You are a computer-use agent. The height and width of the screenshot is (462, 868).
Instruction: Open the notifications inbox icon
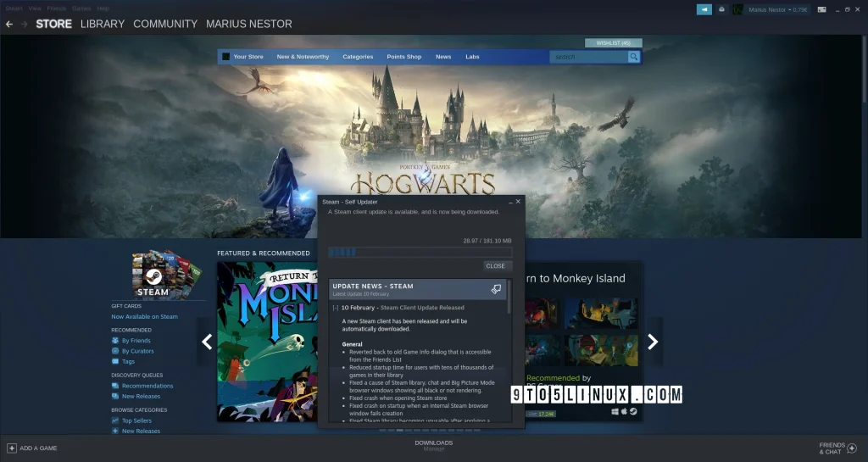(721, 9)
